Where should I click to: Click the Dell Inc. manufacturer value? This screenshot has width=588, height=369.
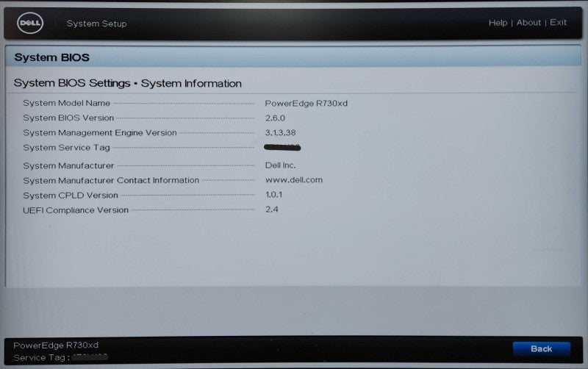pos(280,165)
